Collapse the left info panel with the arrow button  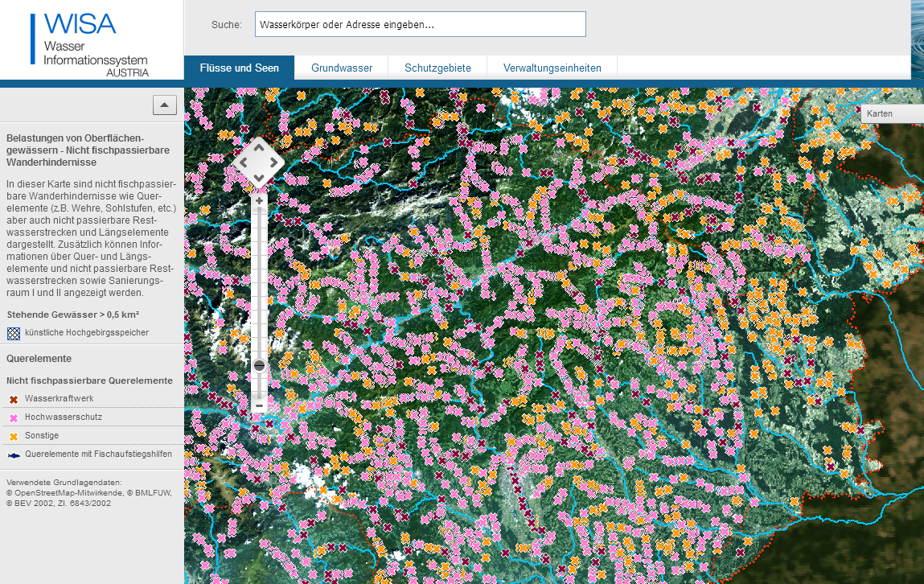click(164, 105)
